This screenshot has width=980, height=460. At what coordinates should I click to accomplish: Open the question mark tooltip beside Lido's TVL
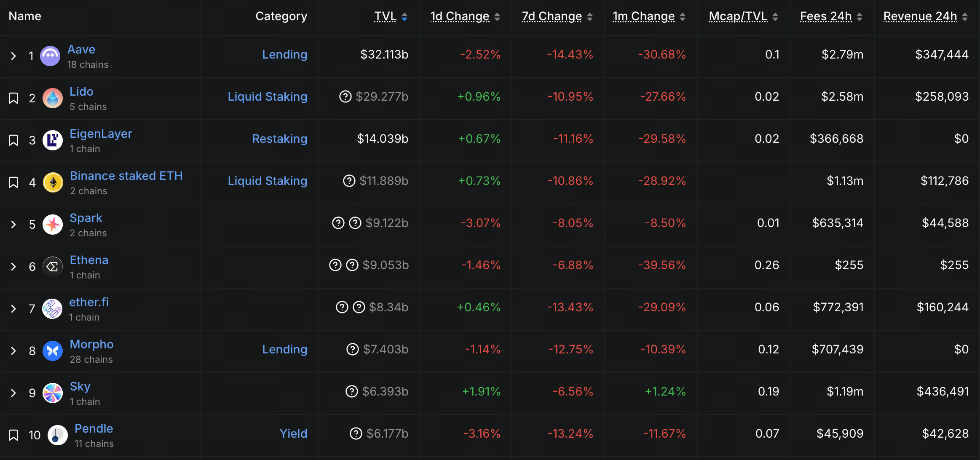(345, 96)
